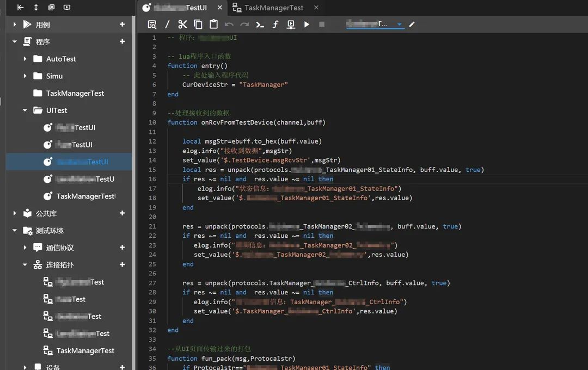
Task: Click 'function onRcvFromTestDevice(channel,buff)' line
Action: [x=247, y=122]
